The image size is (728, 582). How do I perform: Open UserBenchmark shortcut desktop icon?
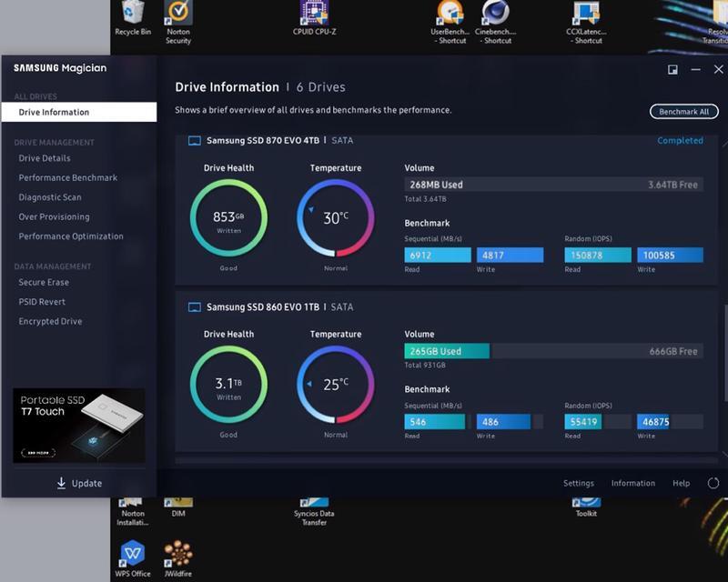[x=450, y=22]
